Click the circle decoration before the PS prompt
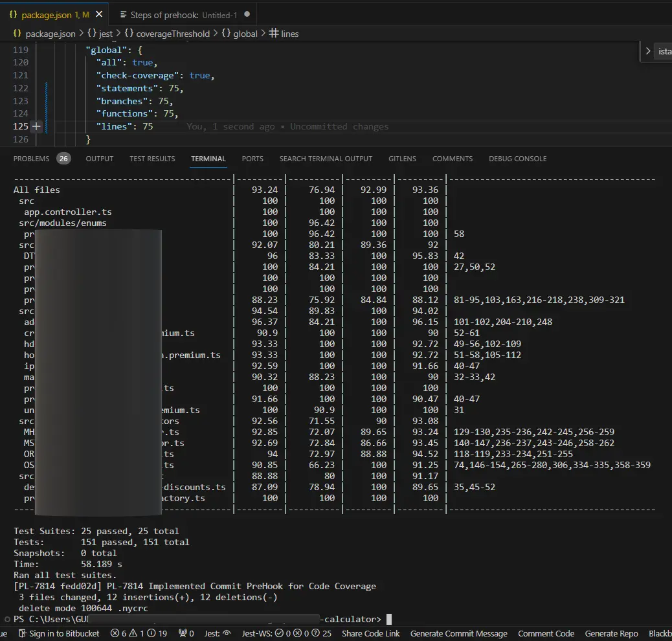This screenshot has width=672, height=641. [x=7, y=619]
